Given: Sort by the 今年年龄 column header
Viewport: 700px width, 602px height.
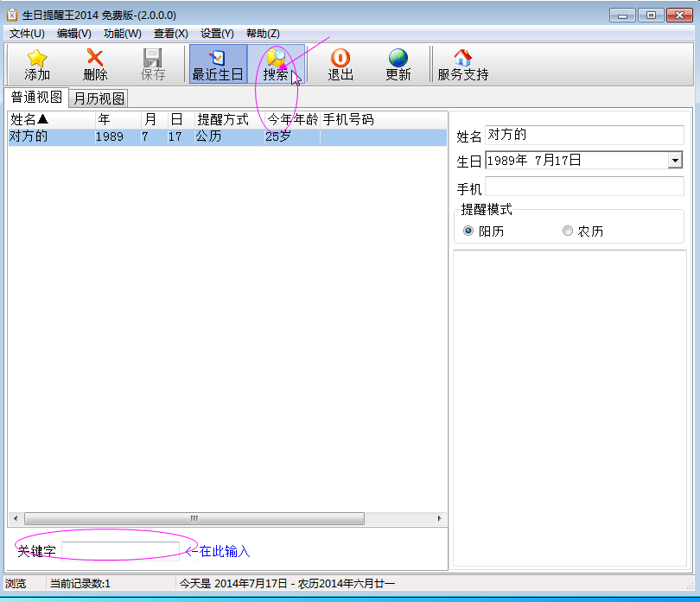Looking at the screenshot, I should [292, 119].
